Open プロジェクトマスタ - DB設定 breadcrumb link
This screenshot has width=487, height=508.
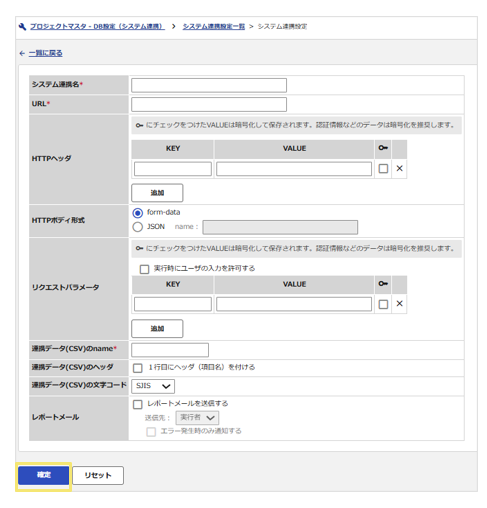pyautogui.click(x=97, y=27)
